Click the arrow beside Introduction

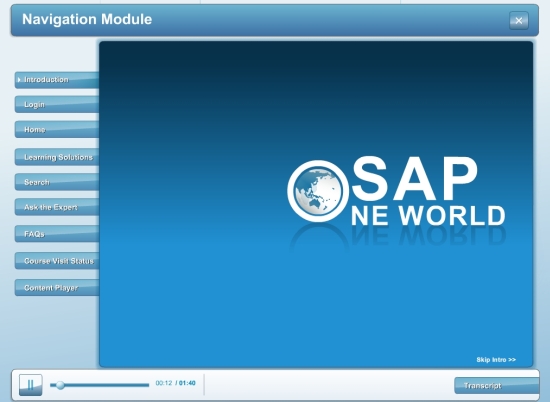click(x=19, y=80)
